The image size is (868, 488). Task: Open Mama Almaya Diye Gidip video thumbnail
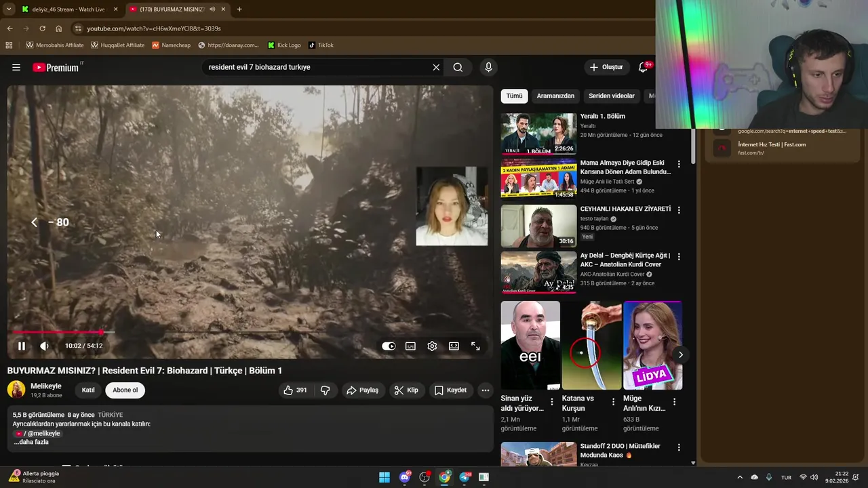538,180
